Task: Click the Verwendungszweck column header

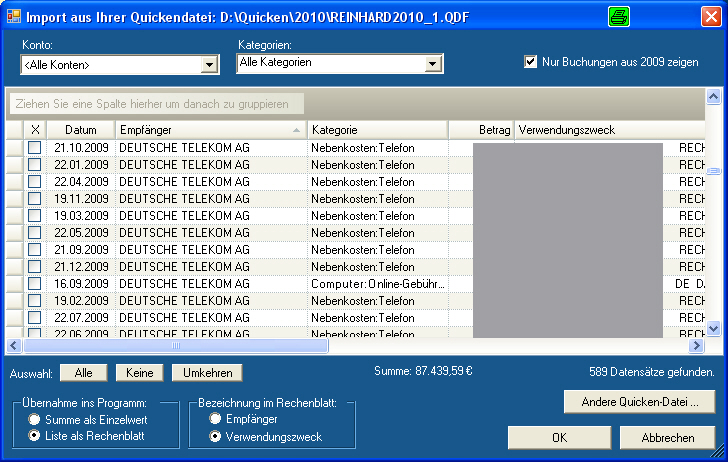Action: pyautogui.click(x=610, y=130)
